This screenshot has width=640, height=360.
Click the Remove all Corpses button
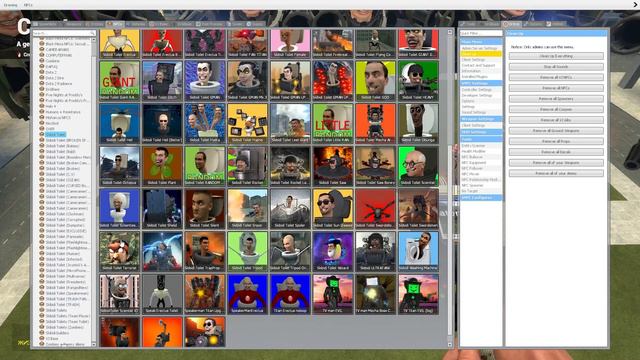coord(556,109)
